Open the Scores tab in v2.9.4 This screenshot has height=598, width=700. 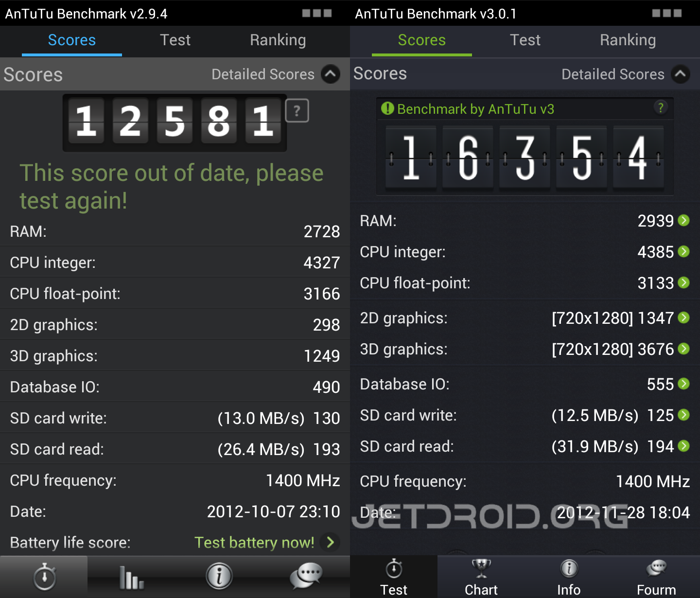click(72, 40)
